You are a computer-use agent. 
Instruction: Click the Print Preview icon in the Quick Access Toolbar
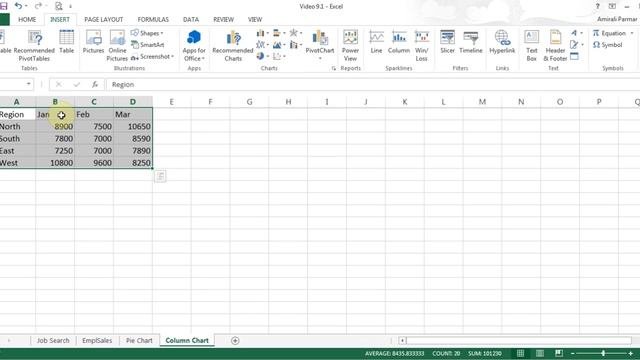[x=59, y=6]
